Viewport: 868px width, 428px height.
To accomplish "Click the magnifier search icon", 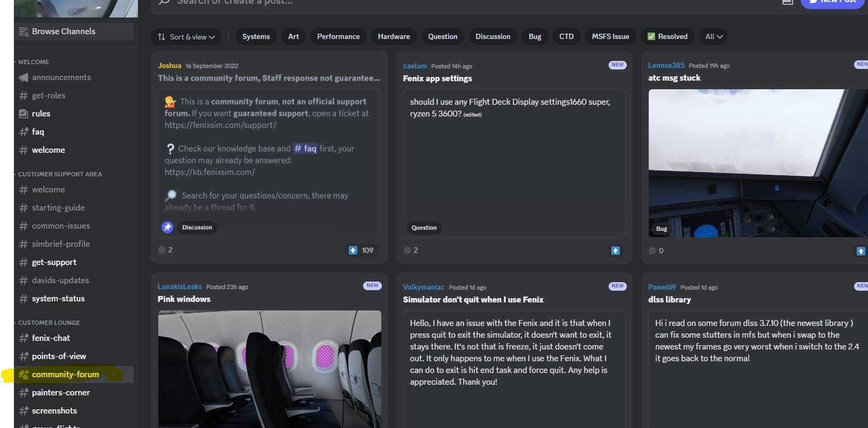I will tap(165, 2).
